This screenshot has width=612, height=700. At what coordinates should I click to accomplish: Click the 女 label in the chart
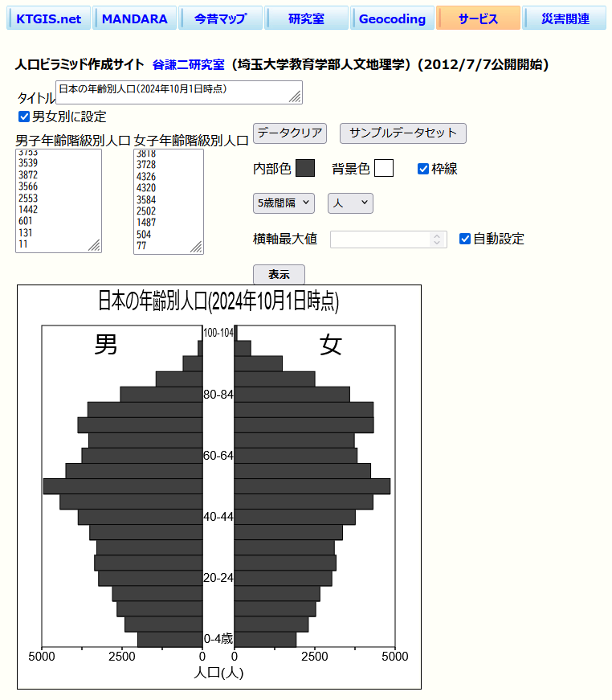click(x=331, y=345)
